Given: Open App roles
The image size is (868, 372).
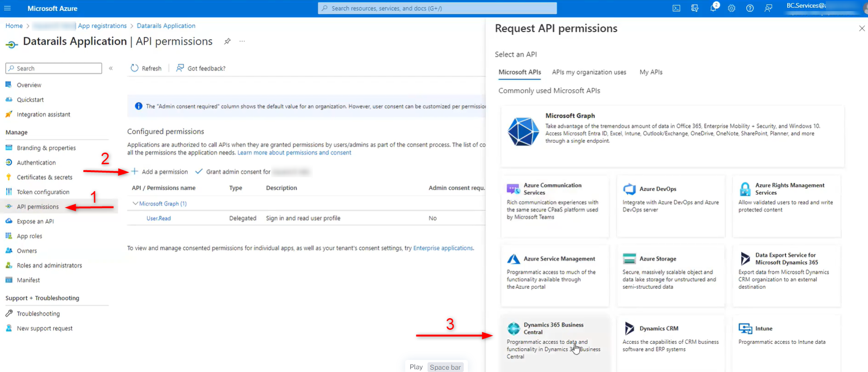Looking at the screenshot, I should point(29,236).
